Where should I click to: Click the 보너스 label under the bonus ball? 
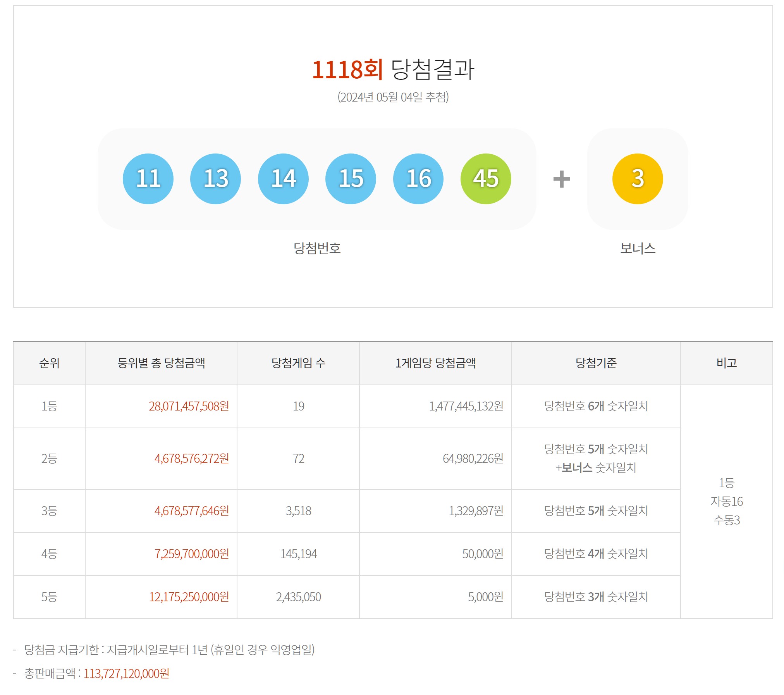638,248
